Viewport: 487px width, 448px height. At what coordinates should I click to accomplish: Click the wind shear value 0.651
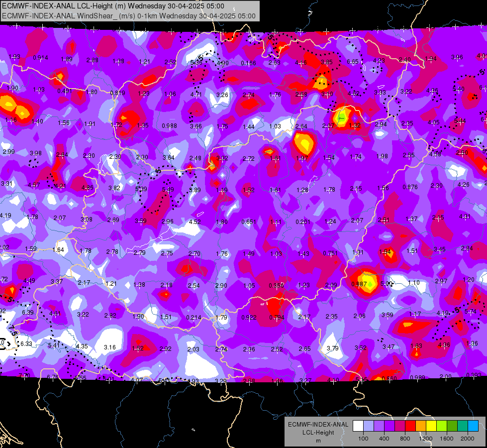click(x=249, y=222)
